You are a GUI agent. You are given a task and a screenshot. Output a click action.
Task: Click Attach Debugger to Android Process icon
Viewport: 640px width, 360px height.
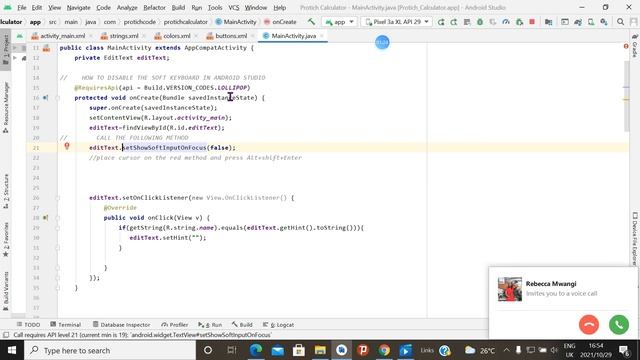pyautogui.click(x=519, y=22)
